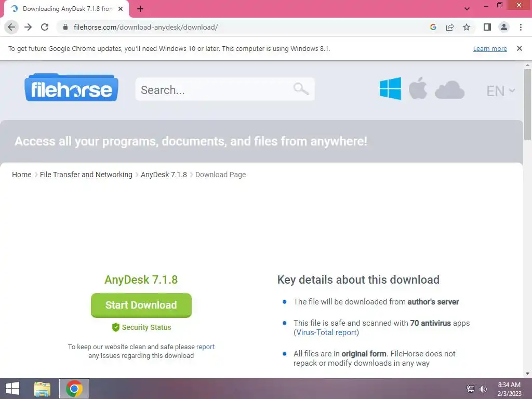Image resolution: width=532 pixels, height=399 pixels.
Task: Open Home breadcrumb link
Action: 22,175
